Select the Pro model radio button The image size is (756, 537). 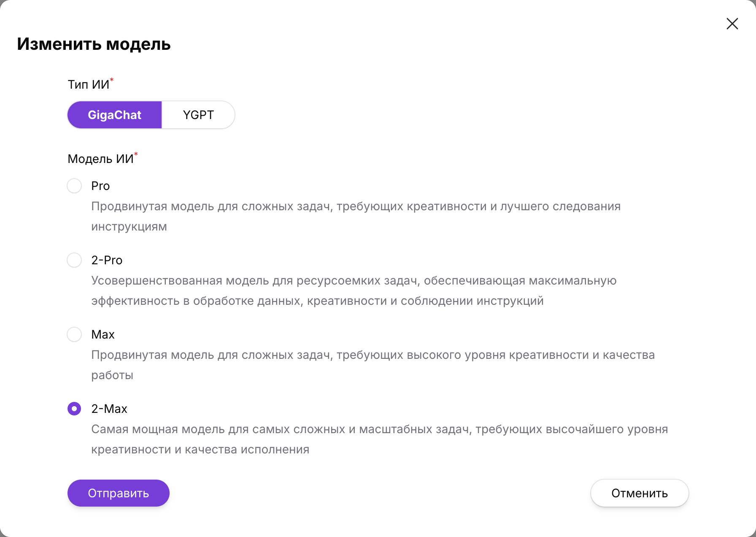(74, 186)
